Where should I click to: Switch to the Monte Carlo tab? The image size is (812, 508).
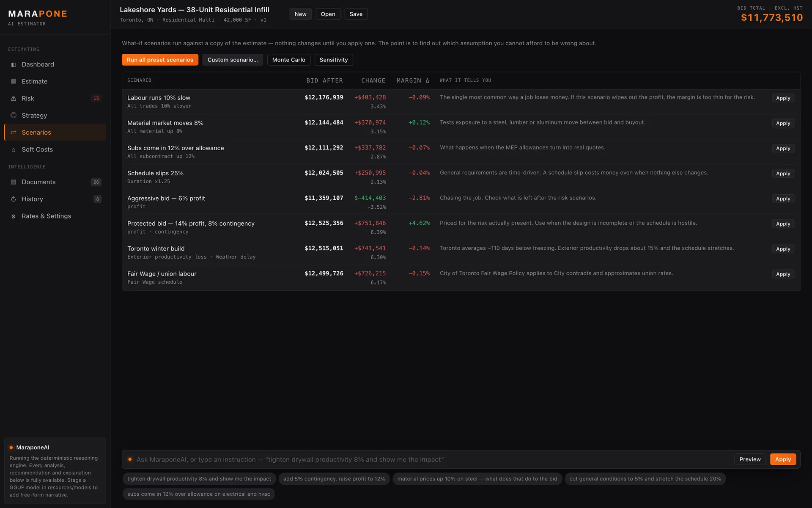pyautogui.click(x=288, y=60)
